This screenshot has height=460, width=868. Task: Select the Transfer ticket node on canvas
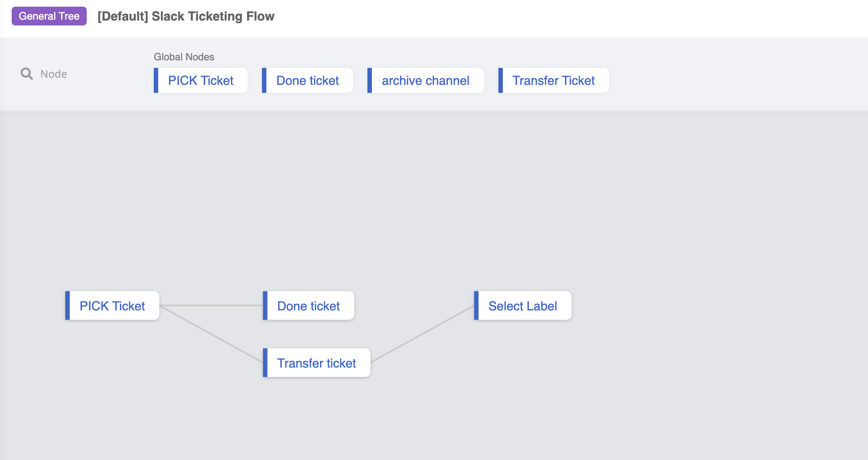317,363
